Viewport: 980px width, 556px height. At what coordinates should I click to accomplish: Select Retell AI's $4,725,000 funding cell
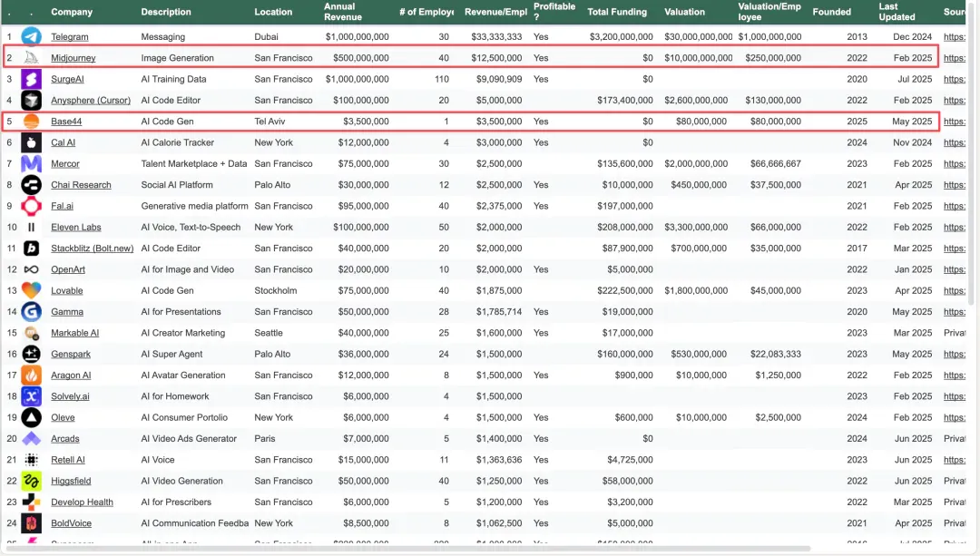click(630, 460)
